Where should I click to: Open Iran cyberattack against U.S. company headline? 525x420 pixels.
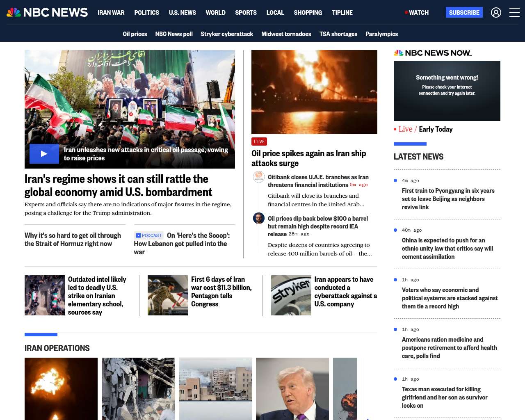[346, 292]
